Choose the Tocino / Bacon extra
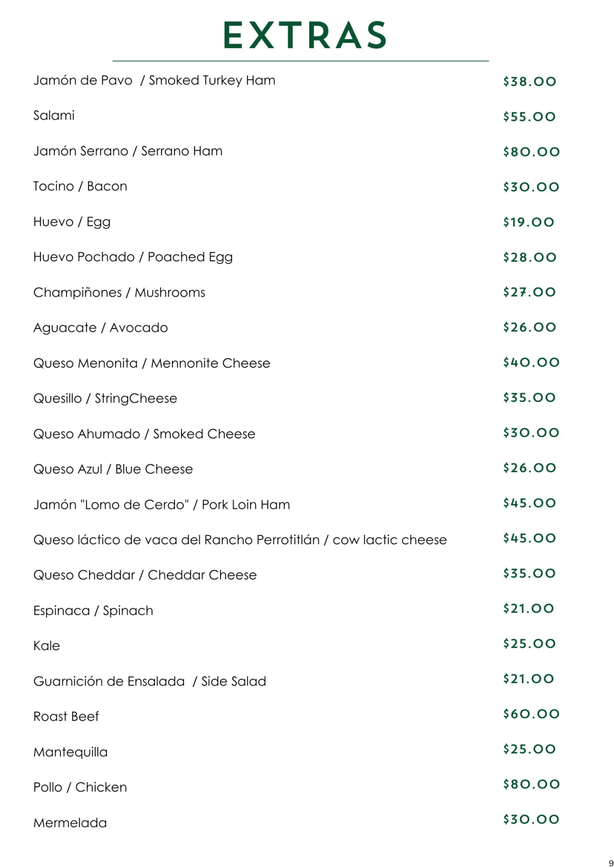614x868 pixels. (x=80, y=186)
